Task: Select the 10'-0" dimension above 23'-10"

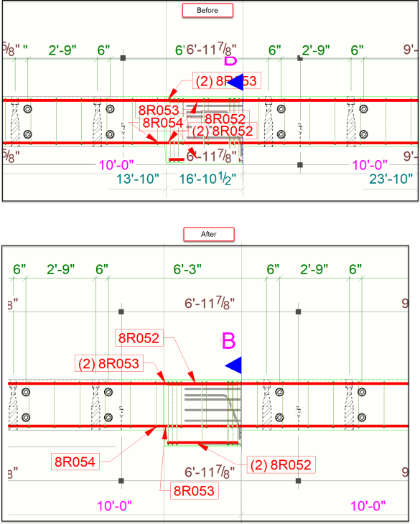Action: [370, 165]
